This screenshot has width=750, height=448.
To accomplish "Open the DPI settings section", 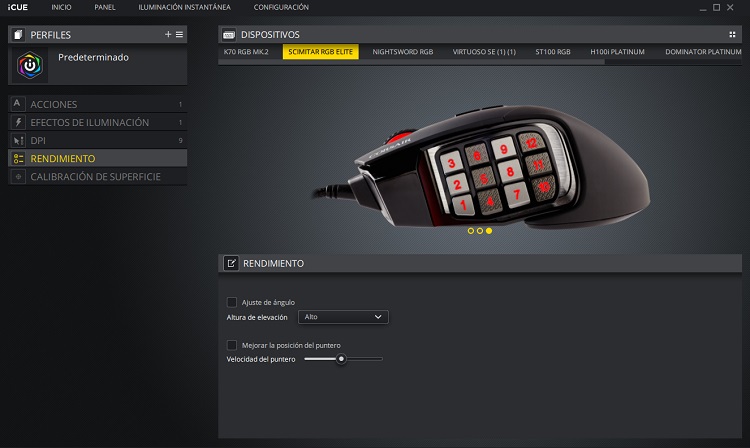I will point(38,140).
